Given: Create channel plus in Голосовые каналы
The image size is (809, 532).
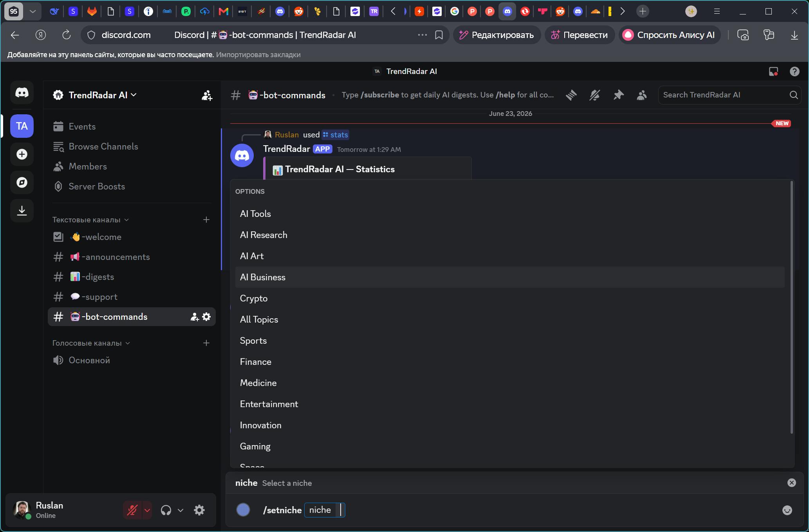Looking at the screenshot, I should click(206, 343).
